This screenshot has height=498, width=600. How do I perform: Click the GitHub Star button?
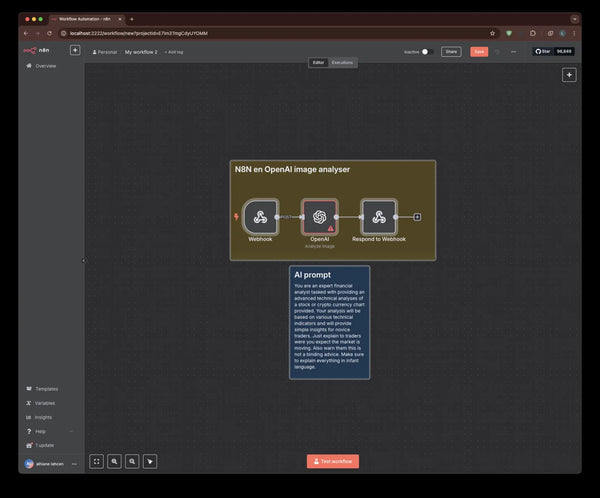click(543, 51)
